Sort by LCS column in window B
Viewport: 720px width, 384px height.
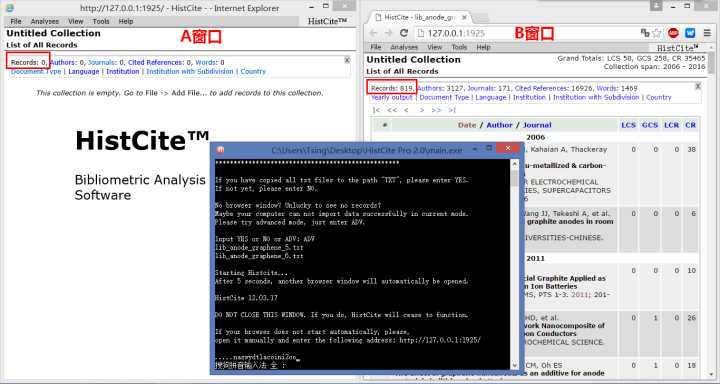tap(629, 125)
